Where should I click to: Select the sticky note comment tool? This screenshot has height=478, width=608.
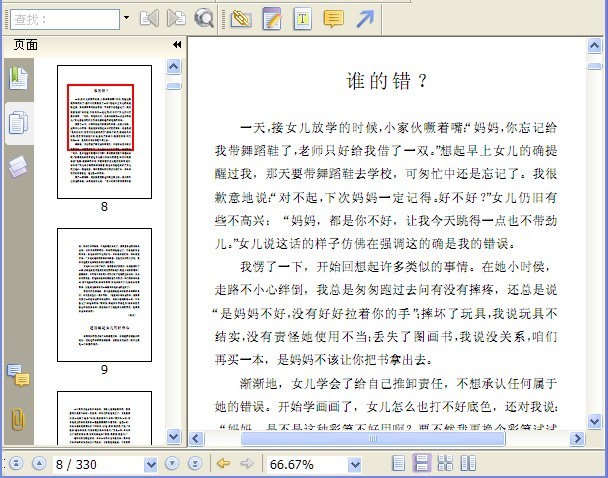coord(333,19)
